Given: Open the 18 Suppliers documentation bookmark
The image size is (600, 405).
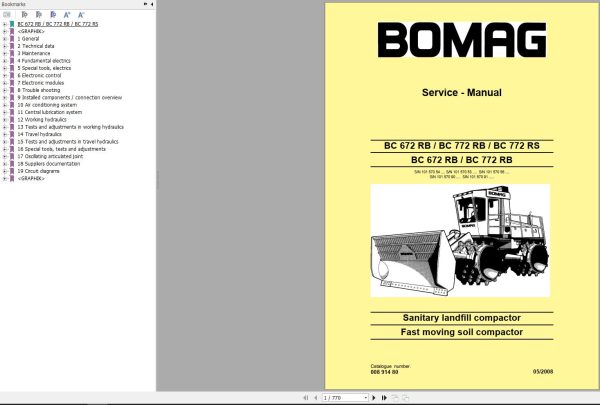Looking at the screenshot, I should point(49,163).
